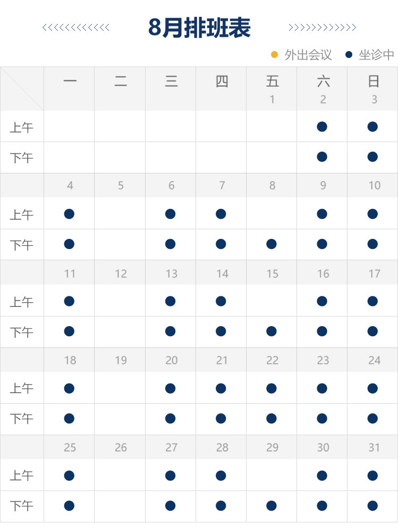Image resolution: width=398 pixels, height=532 pixels.
Task: Click the morning dot for Friday August 22
Action: point(272,388)
